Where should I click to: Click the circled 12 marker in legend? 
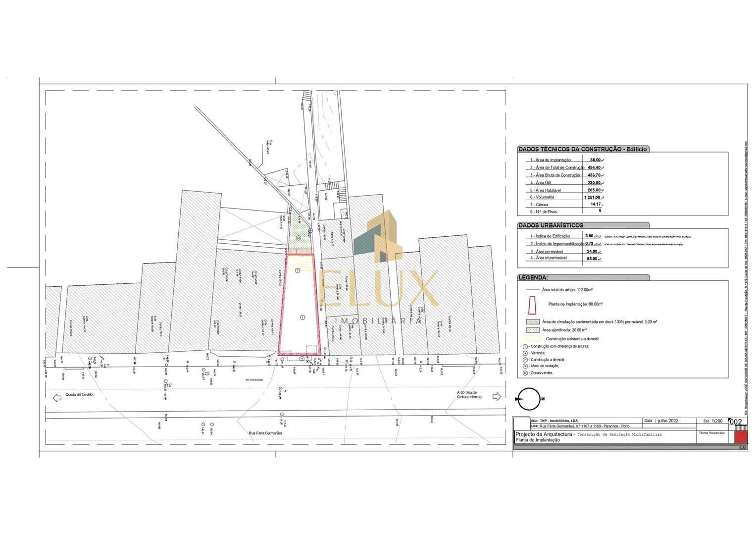point(525,373)
